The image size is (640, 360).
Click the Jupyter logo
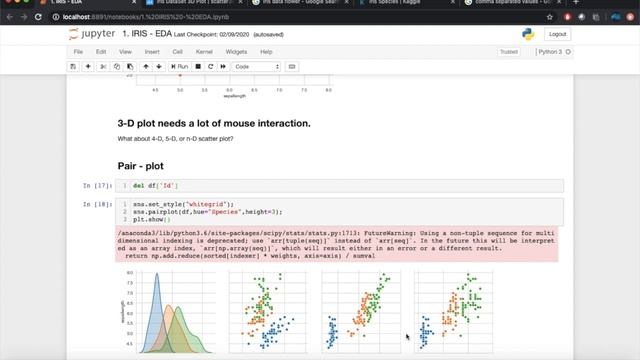coord(92,34)
